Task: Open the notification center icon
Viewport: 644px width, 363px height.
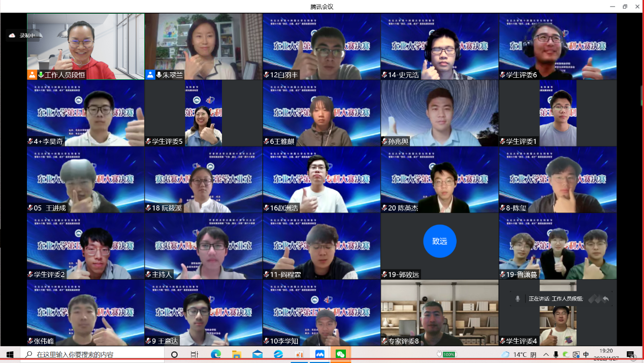Action: tap(630, 354)
